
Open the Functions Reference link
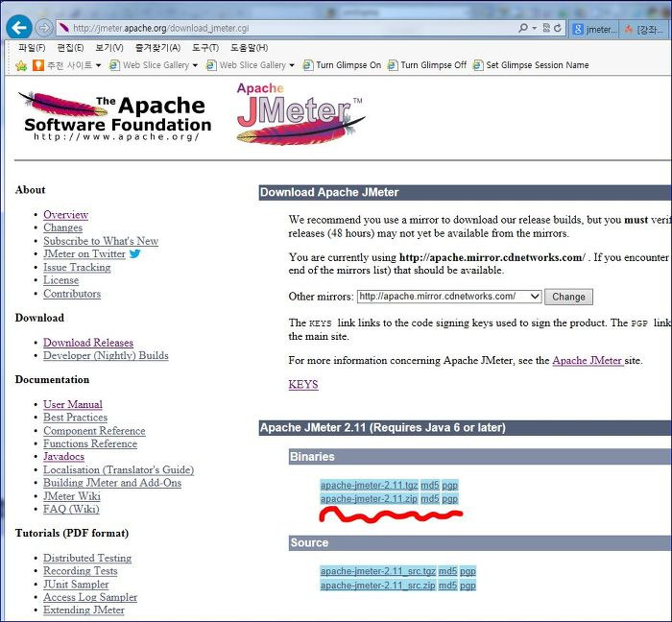coord(90,443)
